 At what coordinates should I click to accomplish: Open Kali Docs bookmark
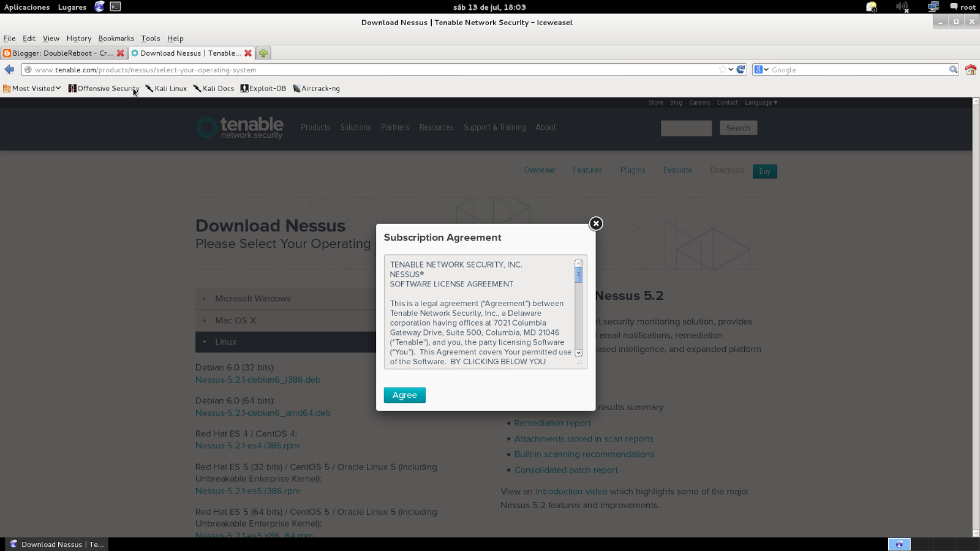[214, 88]
